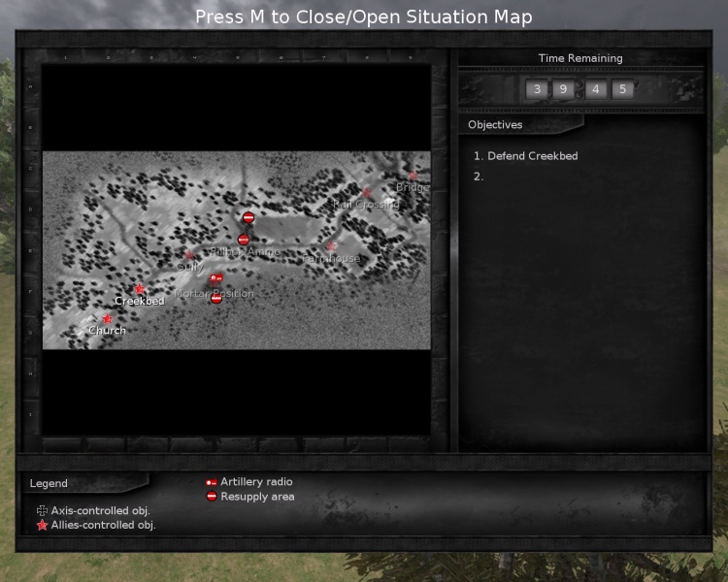Click the 'Resupply area' legend text
The image size is (728, 582).
pyautogui.click(x=257, y=497)
